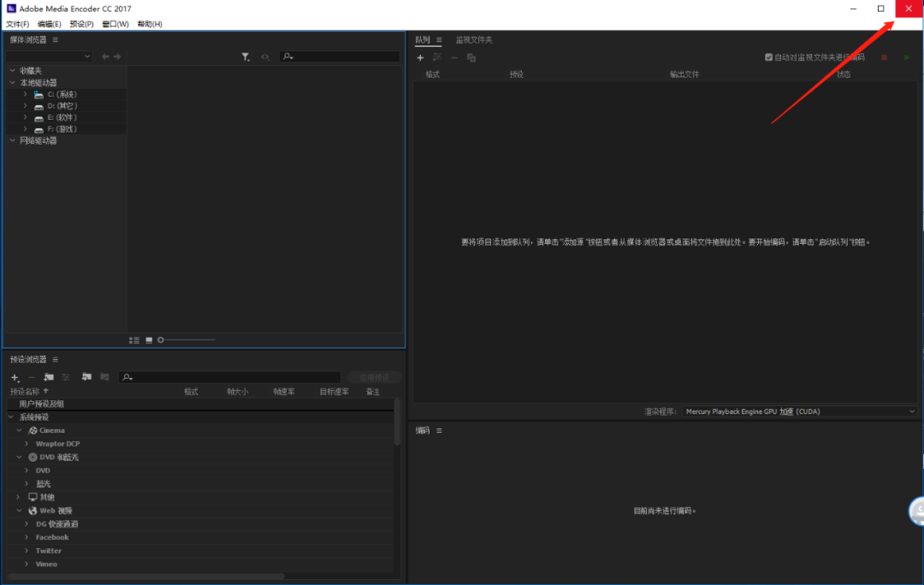The width and height of the screenshot is (924, 585).
Task: Collapse the 网络驱动器 section
Action: pyautogui.click(x=12, y=141)
